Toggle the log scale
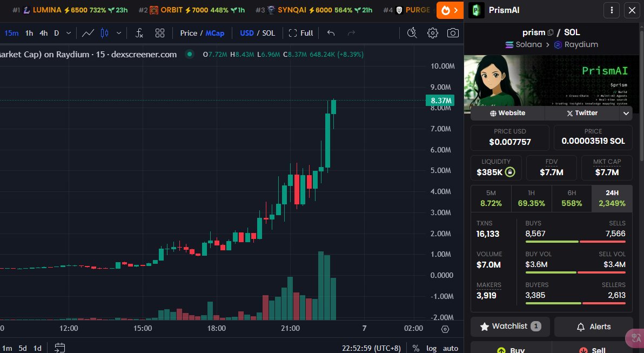 [431, 348]
